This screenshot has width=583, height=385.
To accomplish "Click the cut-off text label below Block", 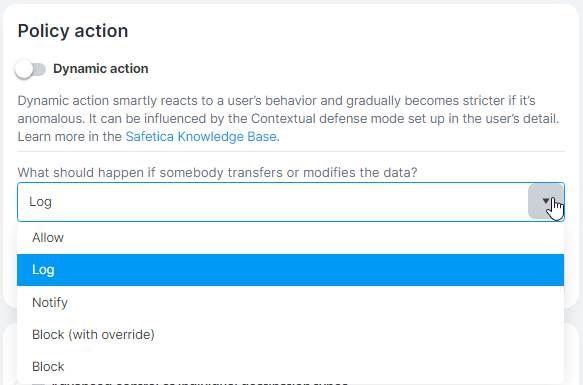I will click(201, 383).
